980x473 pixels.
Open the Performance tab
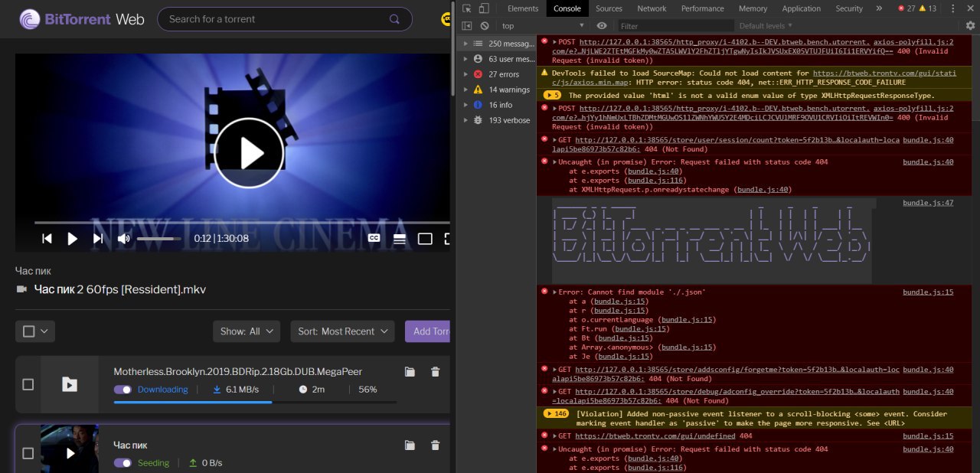pyautogui.click(x=703, y=8)
